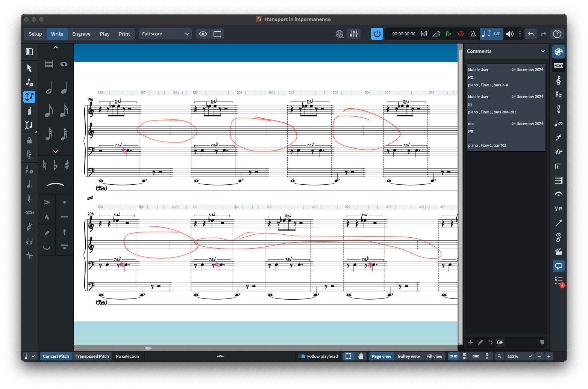Switch to Galley view
Image resolution: width=588 pixels, height=389 pixels.
(409, 356)
